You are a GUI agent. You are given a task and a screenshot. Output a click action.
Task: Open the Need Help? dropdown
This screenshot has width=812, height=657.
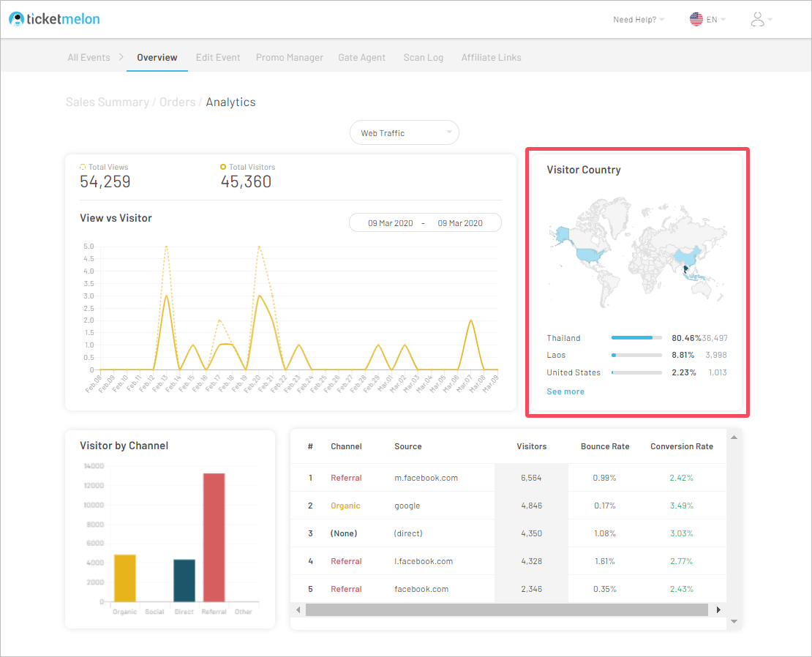point(639,20)
